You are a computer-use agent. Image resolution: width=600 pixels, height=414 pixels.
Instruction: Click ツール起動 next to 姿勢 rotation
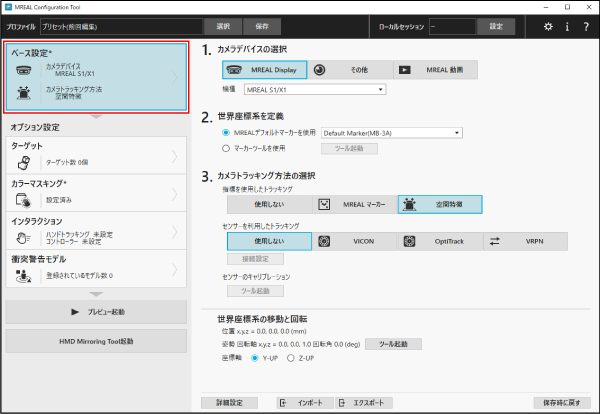point(393,344)
